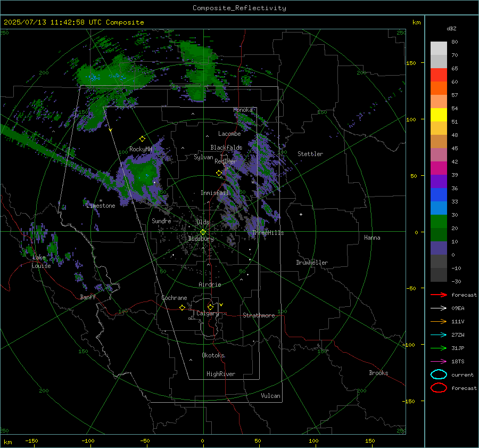Click the HighRiver label
The height and width of the screenshot is (448, 479).
221,374
